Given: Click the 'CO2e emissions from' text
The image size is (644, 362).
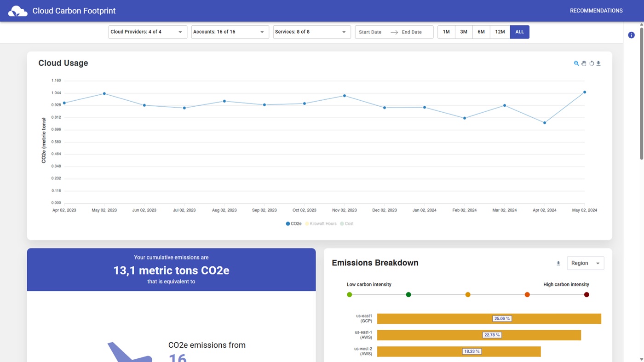Looking at the screenshot, I should pos(207,345).
